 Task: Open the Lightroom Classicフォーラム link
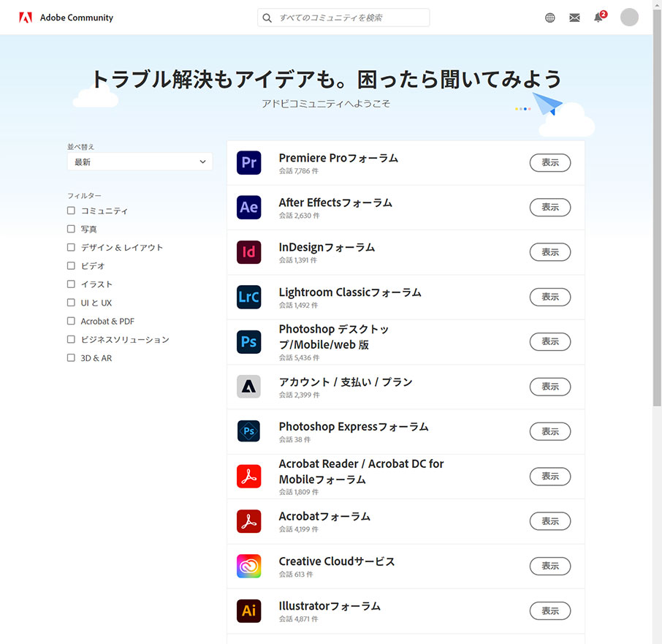tap(350, 292)
